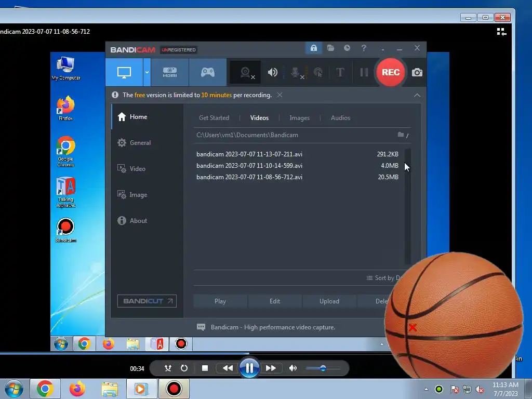Image resolution: width=532 pixels, height=399 pixels.
Task: Open Firefox desktop shortcut in video
Action: [x=65, y=109]
